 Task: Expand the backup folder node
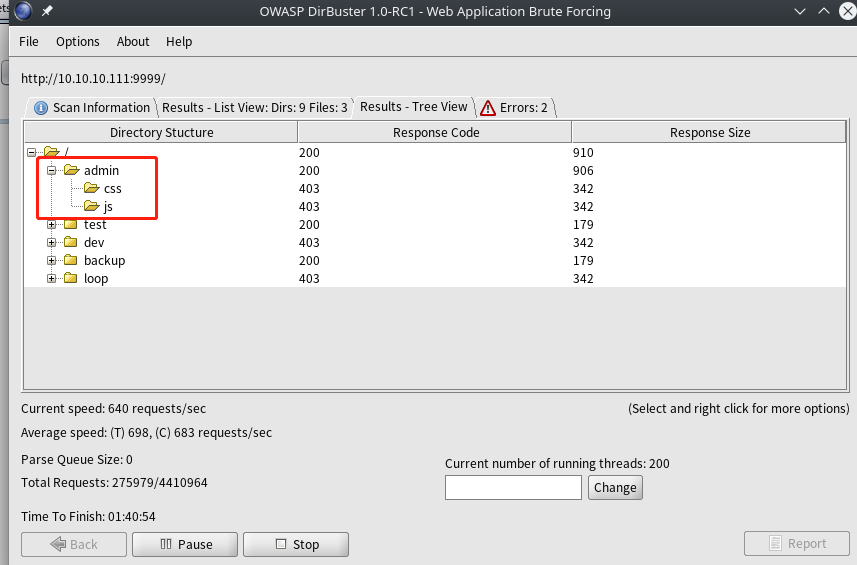pyautogui.click(x=51, y=261)
